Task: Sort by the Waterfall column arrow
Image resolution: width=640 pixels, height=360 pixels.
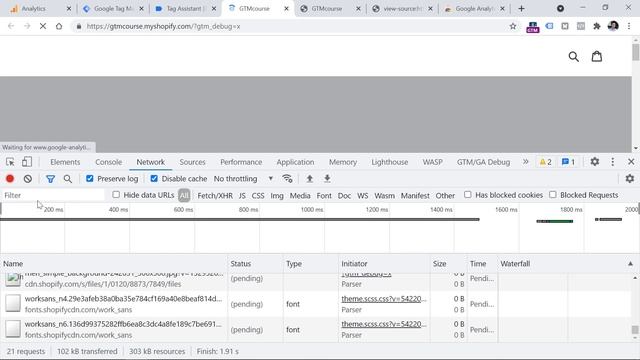Action: point(630,264)
